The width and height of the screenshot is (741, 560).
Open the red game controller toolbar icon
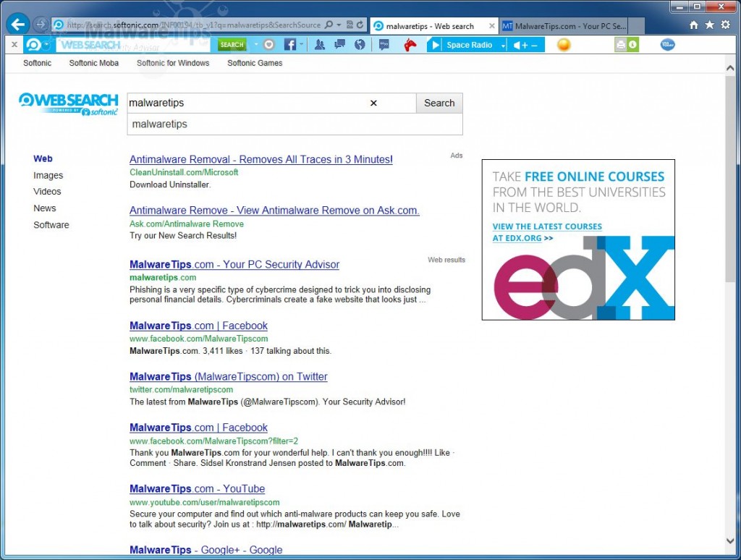[x=410, y=44]
